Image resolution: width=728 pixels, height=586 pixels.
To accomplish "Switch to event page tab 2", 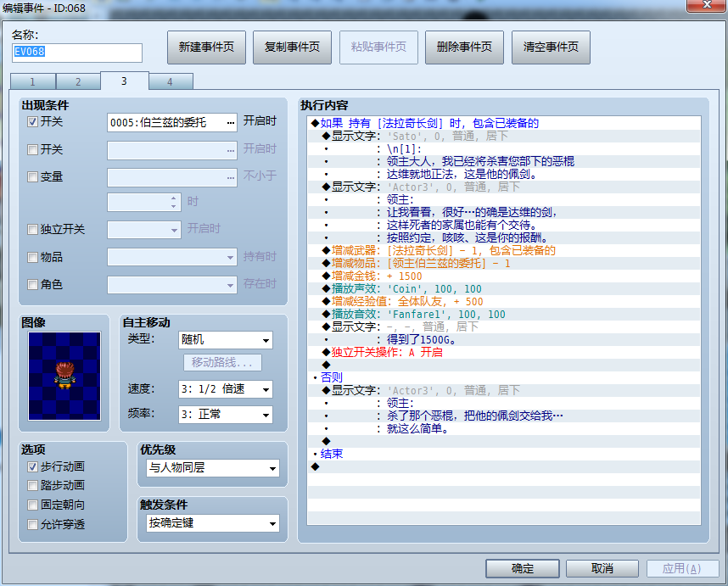I will (x=78, y=81).
